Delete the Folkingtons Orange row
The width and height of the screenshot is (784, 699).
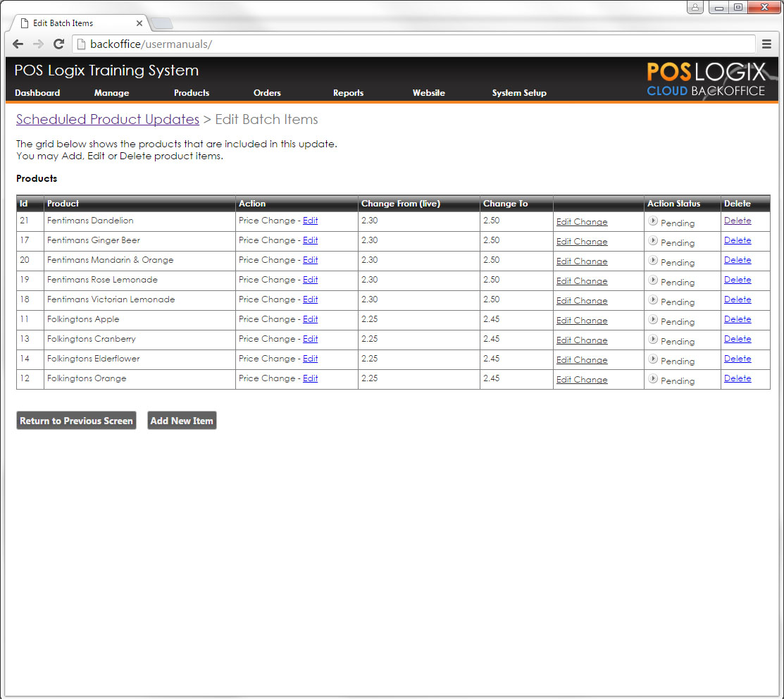(738, 378)
